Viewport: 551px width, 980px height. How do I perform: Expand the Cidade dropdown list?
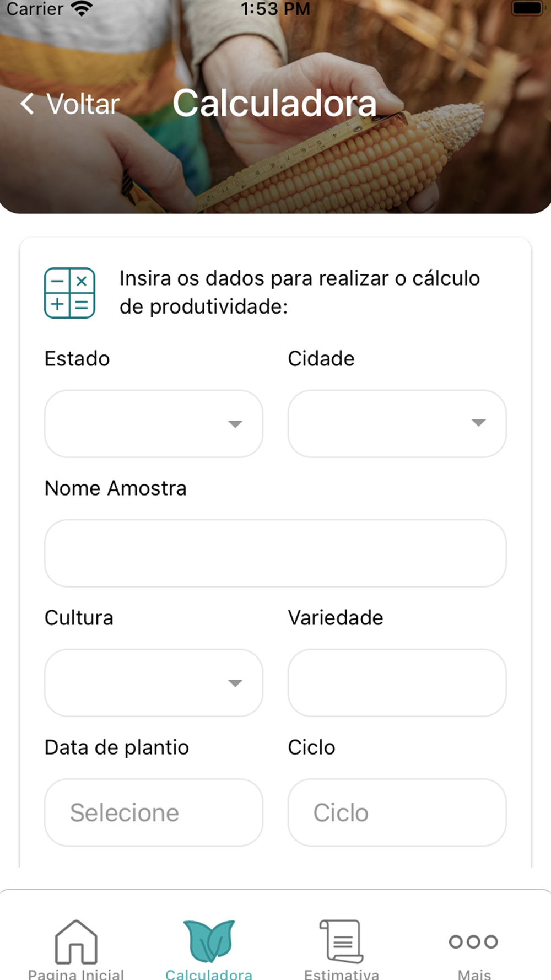[x=397, y=423]
